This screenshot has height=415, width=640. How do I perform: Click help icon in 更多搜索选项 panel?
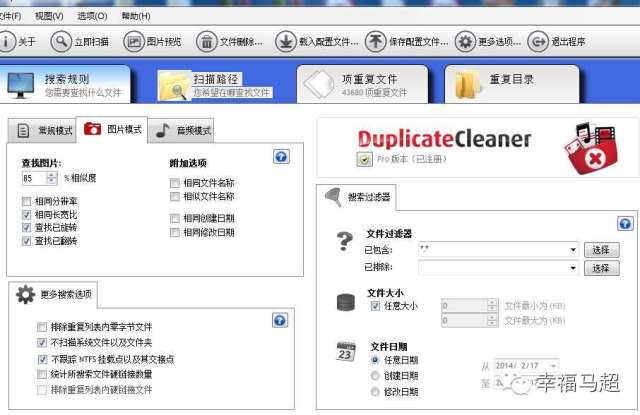click(x=280, y=320)
